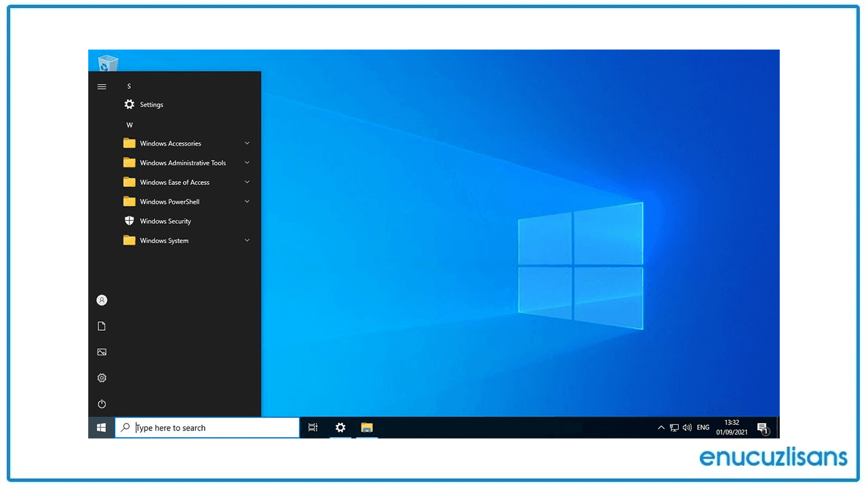868x488 pixels.
Task: Expand the Windows Administrative Tools folder
Action: (x=188, y=163)
